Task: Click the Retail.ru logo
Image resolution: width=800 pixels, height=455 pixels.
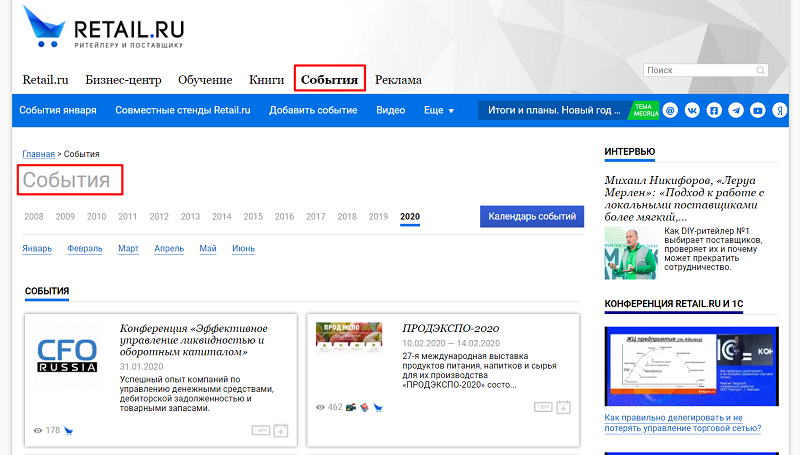Action: 104,28
